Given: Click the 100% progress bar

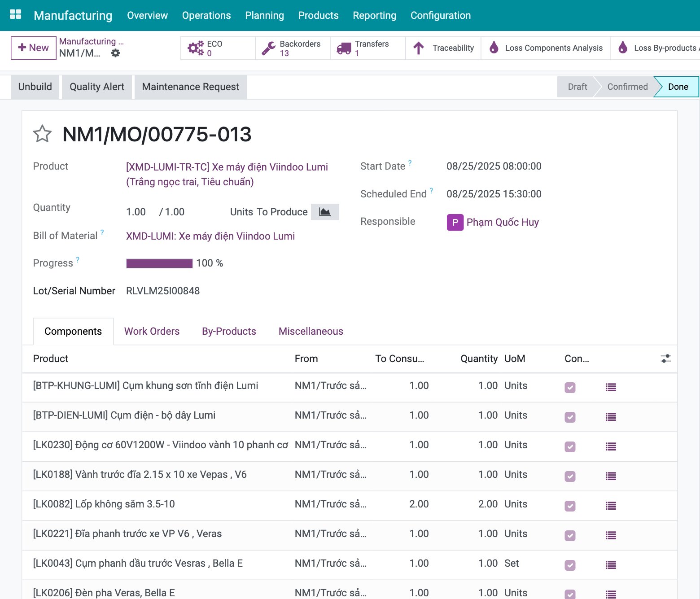Looking at the screenshot, I should click(159, 263).
